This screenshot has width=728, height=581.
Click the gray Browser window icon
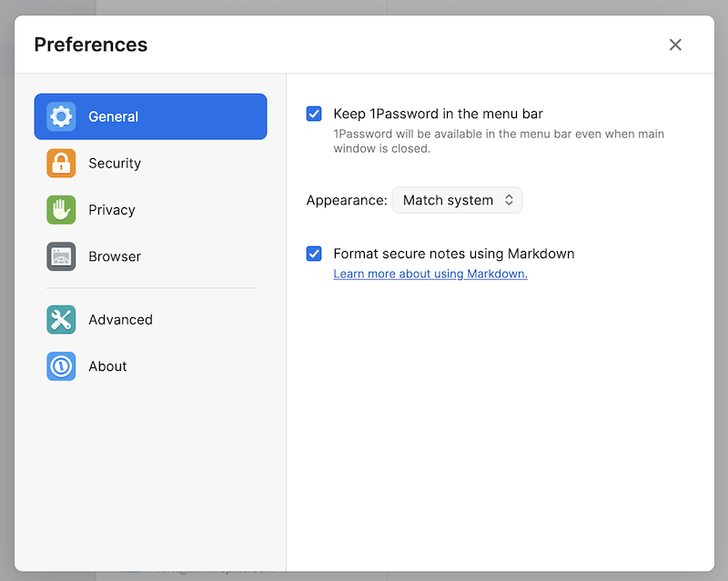tap(61, 256)
